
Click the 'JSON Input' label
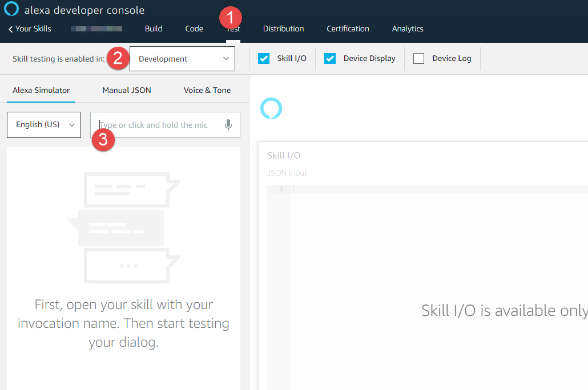pos(287,173)
